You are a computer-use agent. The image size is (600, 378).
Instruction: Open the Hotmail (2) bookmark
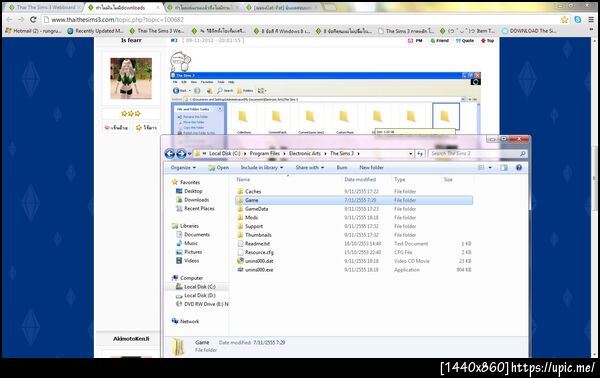(x=34, y=31)
